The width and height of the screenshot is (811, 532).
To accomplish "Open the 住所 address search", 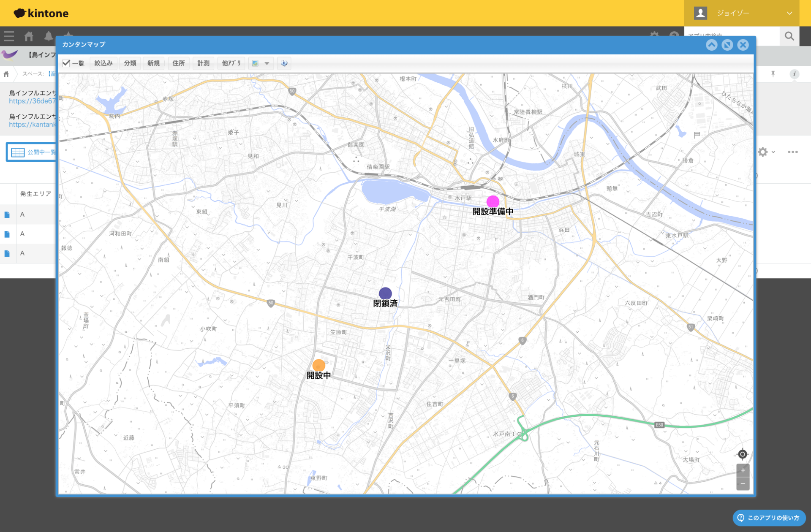I will [x=178, y=63].
